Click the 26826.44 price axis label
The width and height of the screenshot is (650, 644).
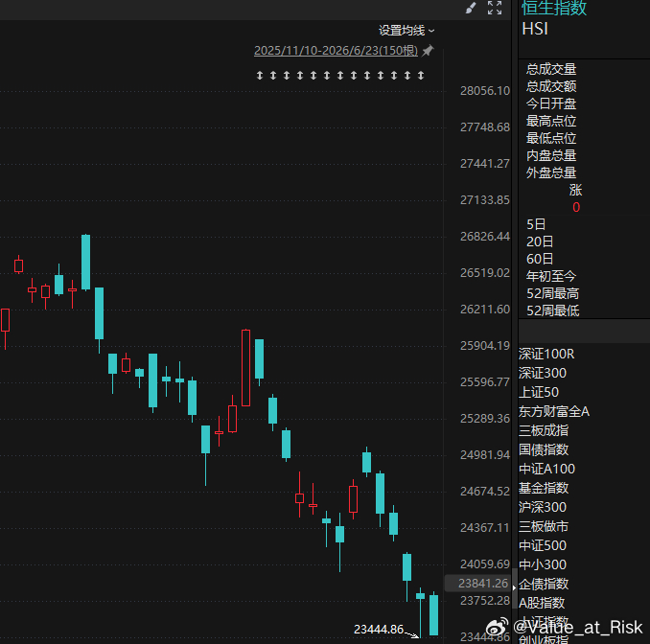484,236
